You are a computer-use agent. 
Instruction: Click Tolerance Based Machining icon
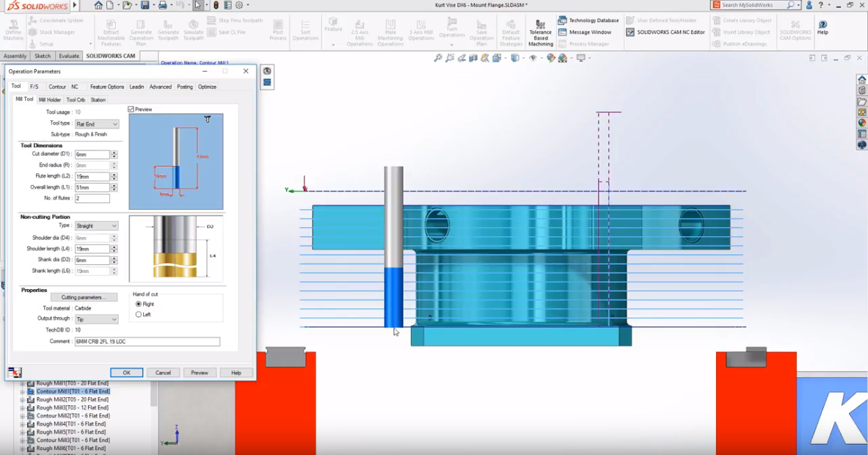(540, 33)
